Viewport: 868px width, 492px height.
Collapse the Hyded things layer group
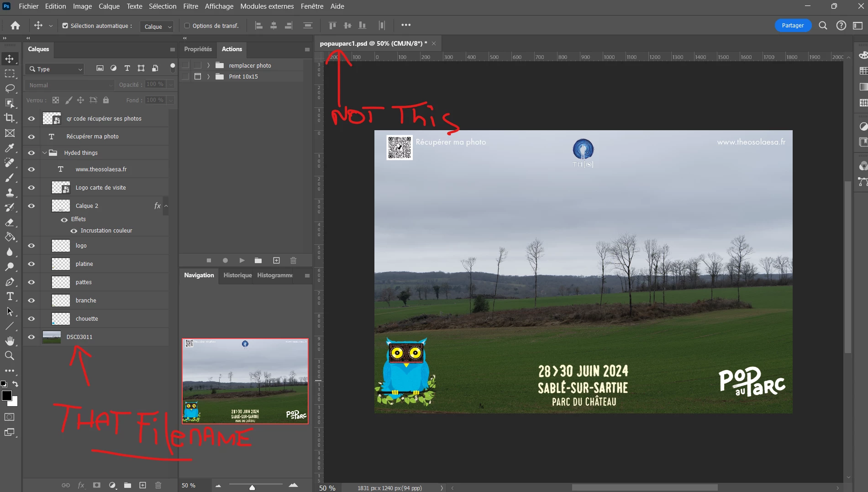(x=45, y=153)
